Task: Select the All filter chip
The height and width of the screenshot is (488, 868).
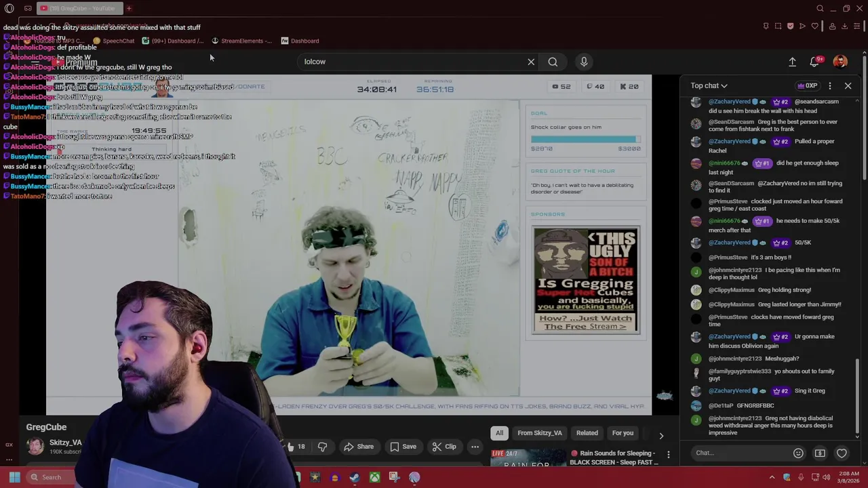Action: 499,433
